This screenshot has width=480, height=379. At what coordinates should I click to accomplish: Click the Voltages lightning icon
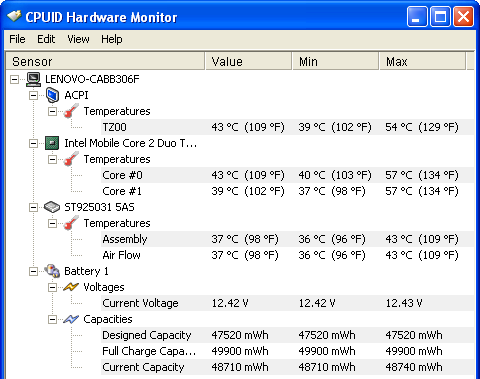71,287
